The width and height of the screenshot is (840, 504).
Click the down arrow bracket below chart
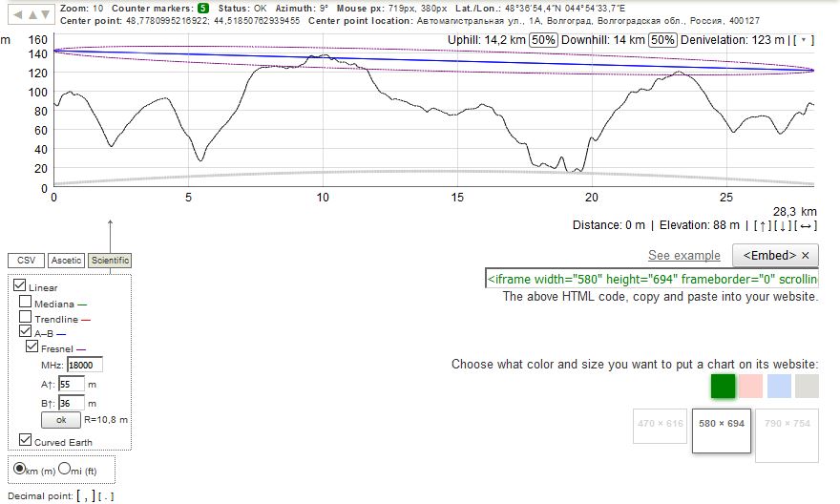783,225
